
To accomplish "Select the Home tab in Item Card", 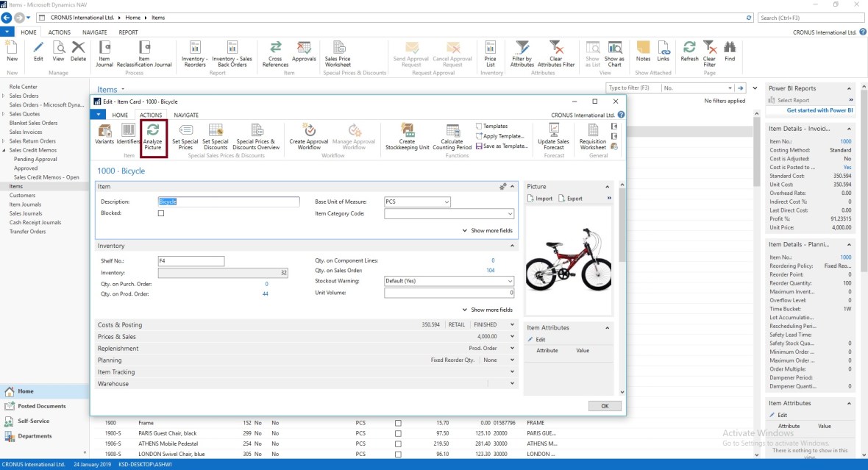I will 120,115.
